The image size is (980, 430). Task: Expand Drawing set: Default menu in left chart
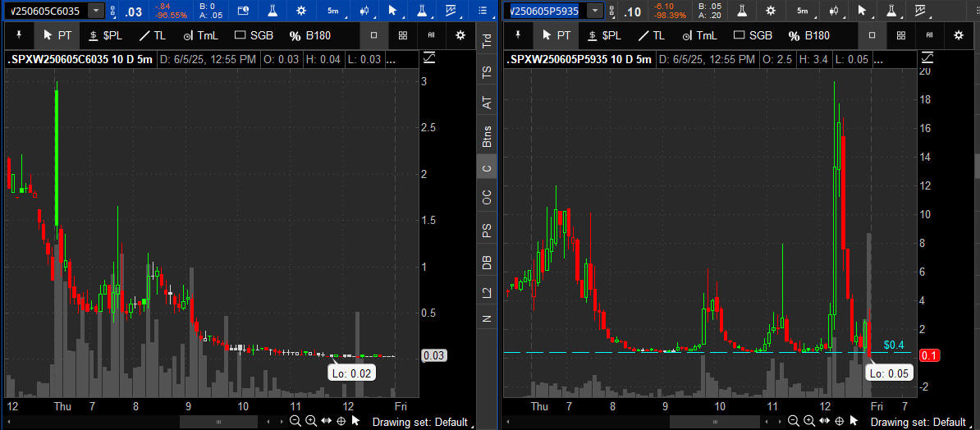click(x=419, y=422)
